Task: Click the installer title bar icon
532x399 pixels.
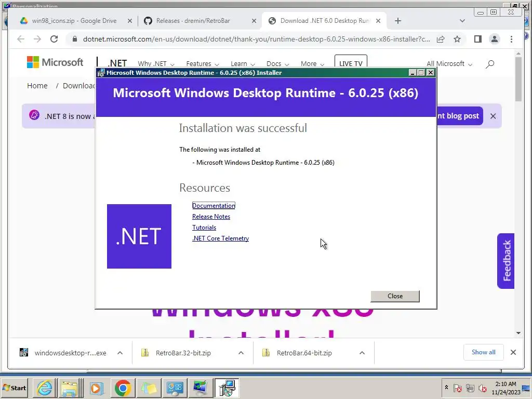Action: 101,73
